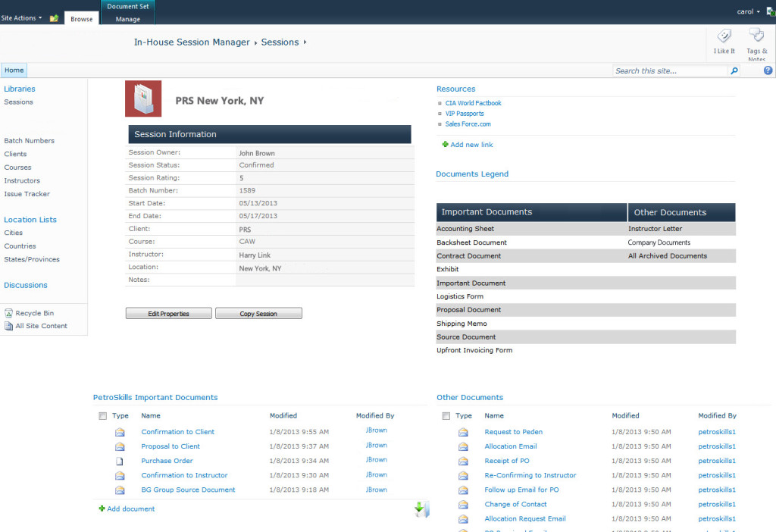Click the Copy Session button
The height and width of the screenshot is (532, 776).
click(258, 313)
